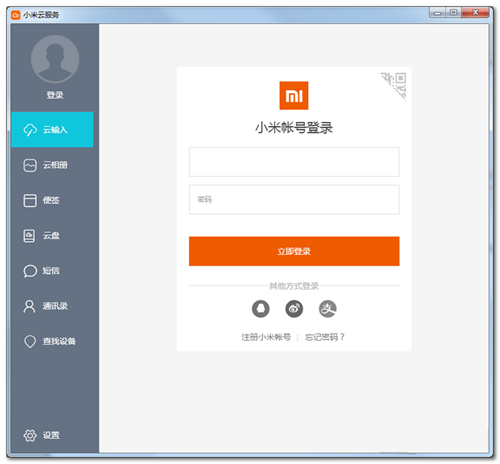Click the 立即登录 login button
Viewport: 500px width, 464px height.
[294, 251]
